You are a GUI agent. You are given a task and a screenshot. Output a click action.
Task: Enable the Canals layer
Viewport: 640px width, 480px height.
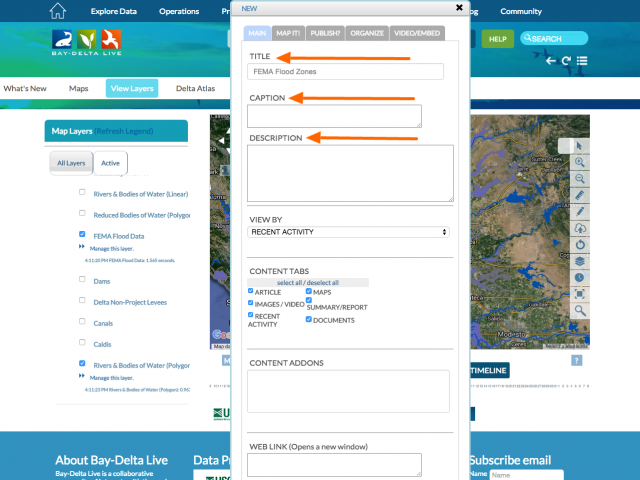tap(82, 321)
